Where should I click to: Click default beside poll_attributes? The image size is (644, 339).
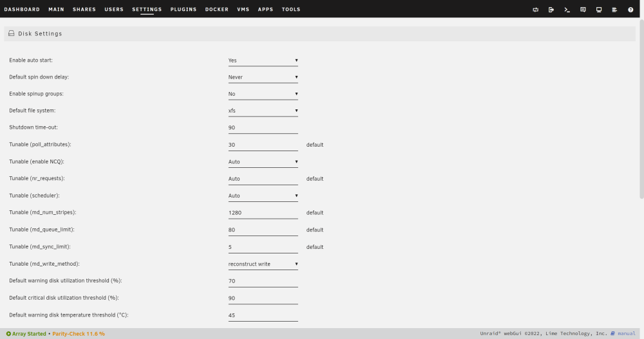coord(315,145)
